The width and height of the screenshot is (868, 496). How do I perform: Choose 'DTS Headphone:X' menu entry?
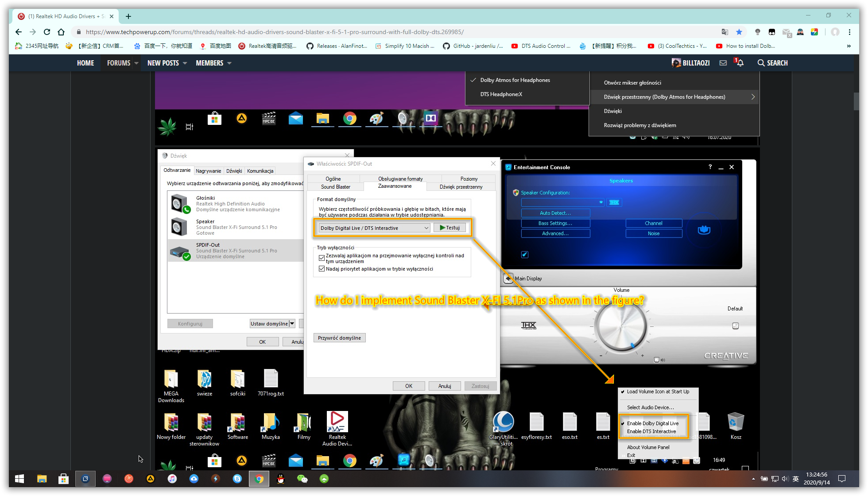coord(501,94)
